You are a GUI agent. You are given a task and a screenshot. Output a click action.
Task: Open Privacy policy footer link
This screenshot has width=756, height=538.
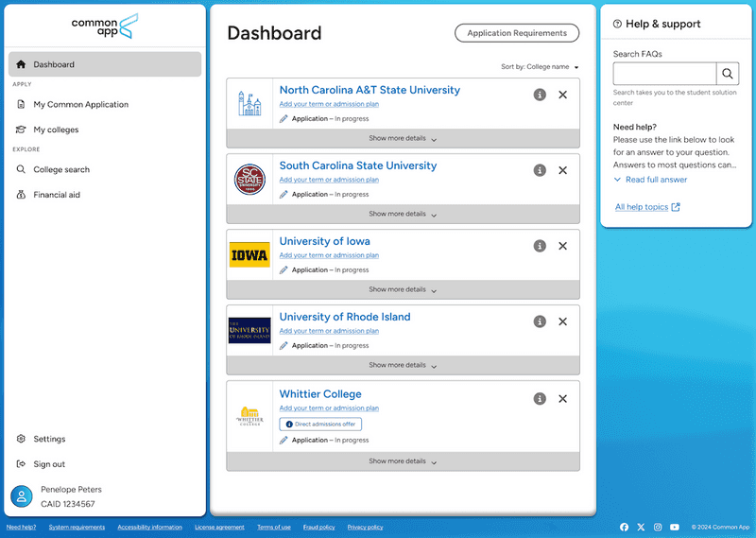click(x=365, y=527)
